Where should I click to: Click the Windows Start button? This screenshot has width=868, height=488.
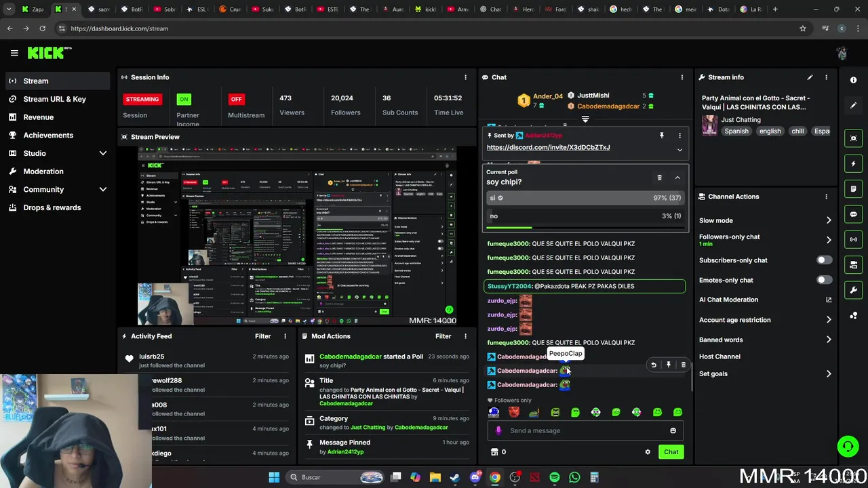click(x=274, y=477)
